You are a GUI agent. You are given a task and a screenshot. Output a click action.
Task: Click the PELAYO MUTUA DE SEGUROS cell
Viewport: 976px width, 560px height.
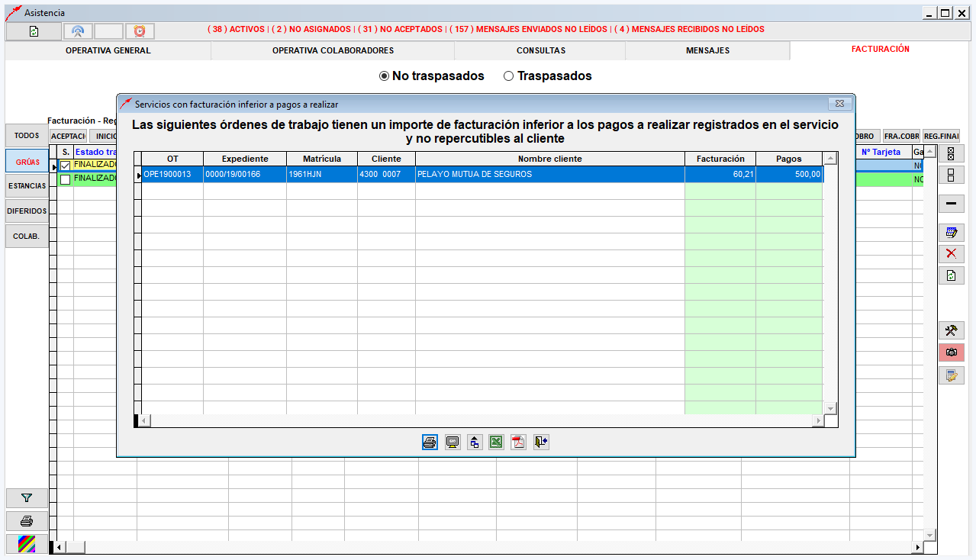549,175
